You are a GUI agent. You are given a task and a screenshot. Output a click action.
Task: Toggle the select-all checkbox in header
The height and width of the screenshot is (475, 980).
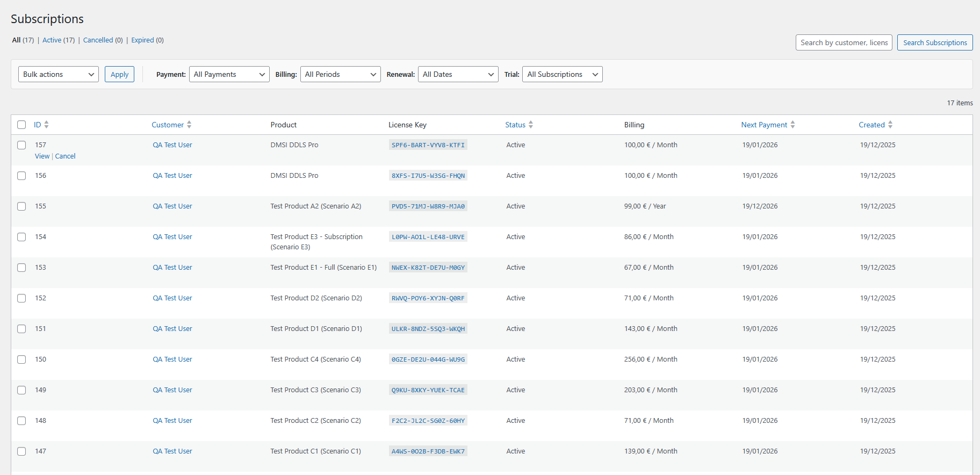click(x=21, y=125)
